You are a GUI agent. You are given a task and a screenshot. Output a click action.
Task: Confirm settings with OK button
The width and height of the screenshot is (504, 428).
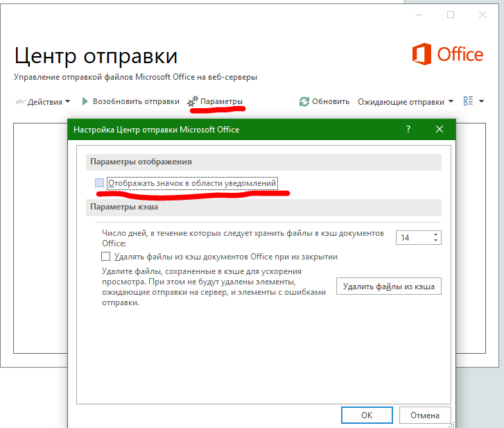pyautogui.click(x=367, y=415)
